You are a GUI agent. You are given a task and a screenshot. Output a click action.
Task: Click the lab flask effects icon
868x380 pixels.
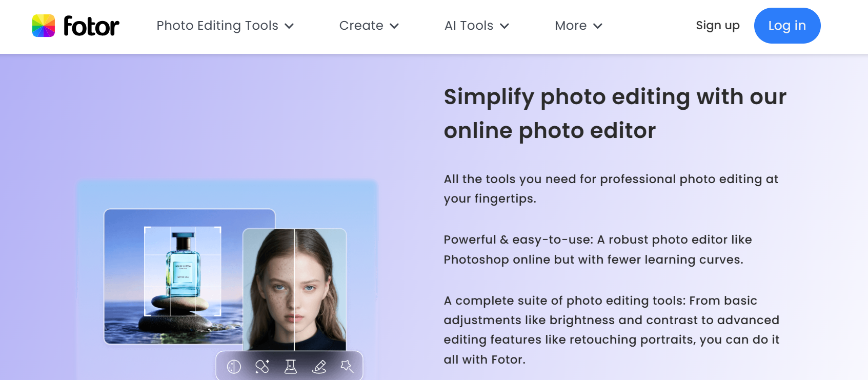[x=291, y=366]
